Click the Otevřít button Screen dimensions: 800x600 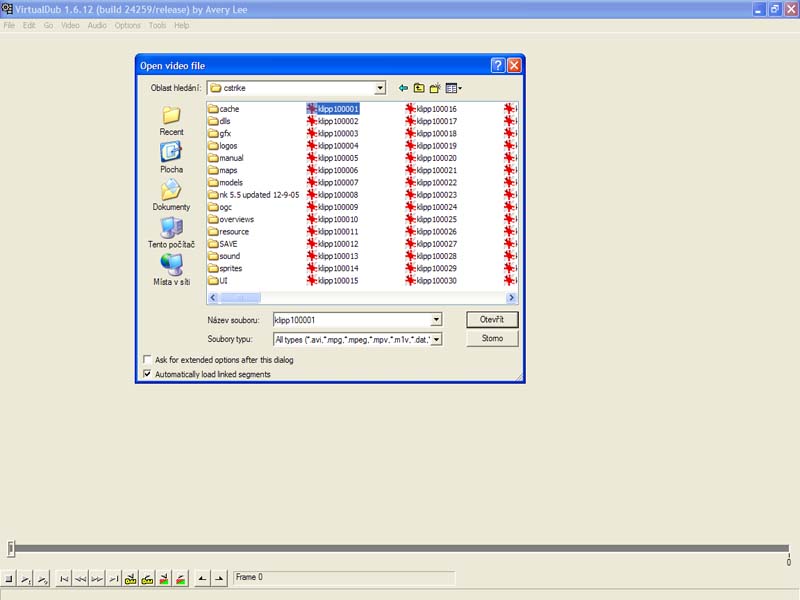pyautogui.click(x=492, y=319)
